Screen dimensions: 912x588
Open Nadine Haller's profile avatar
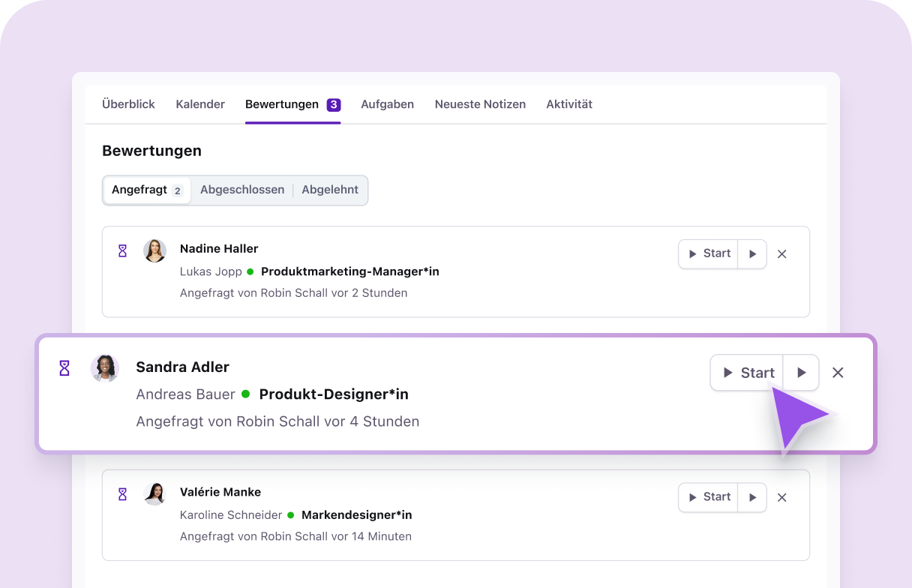click(x=155, y=250)
